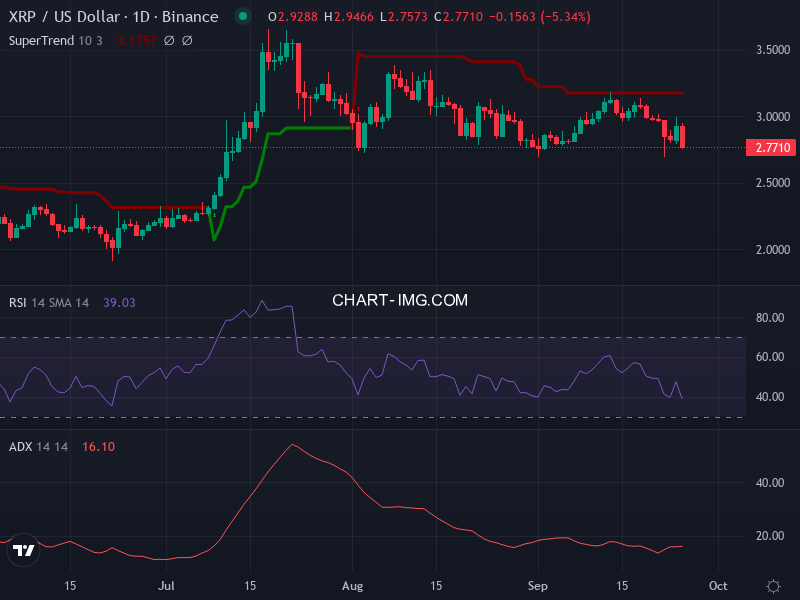Click the Jul label on time axis
Viewport: 800px width, 600px height.
166,585
